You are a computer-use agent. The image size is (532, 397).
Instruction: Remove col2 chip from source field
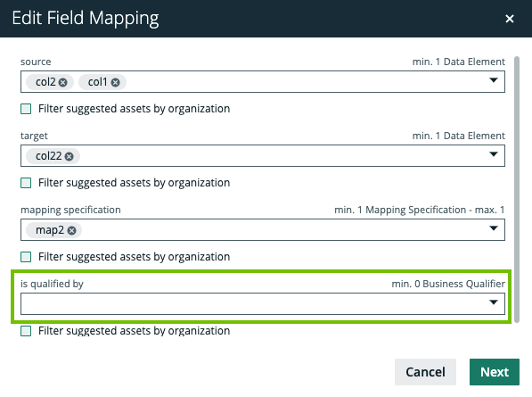coord(62,83)
